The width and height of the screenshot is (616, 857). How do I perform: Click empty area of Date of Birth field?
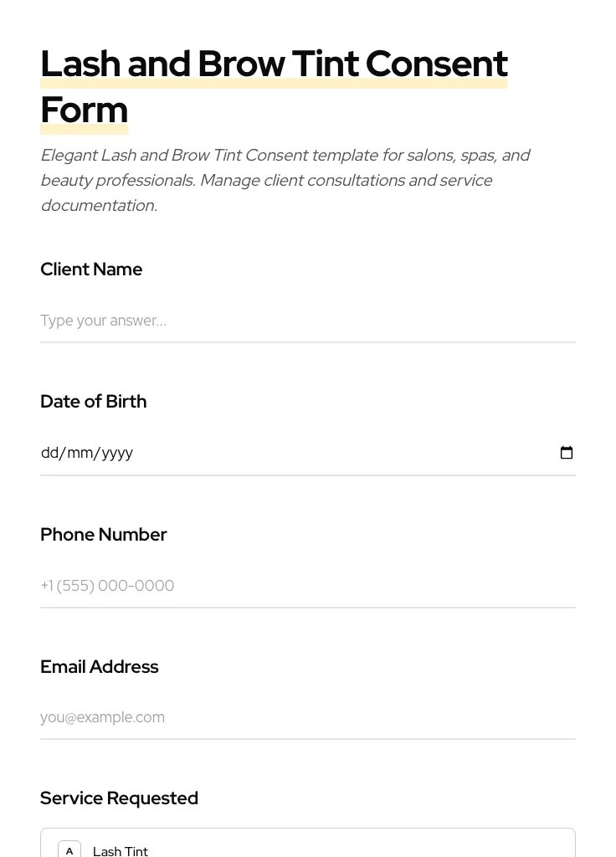click(335, 453)
